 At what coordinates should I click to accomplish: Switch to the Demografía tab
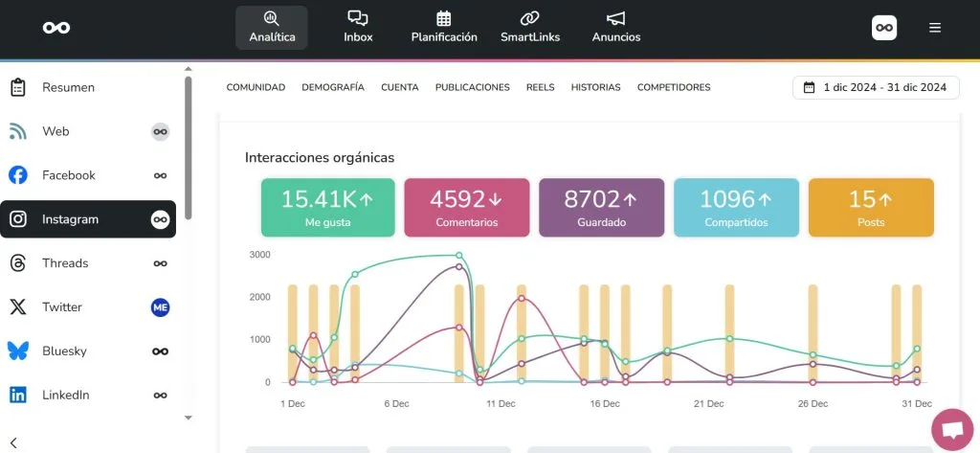(x=332, y=87)
